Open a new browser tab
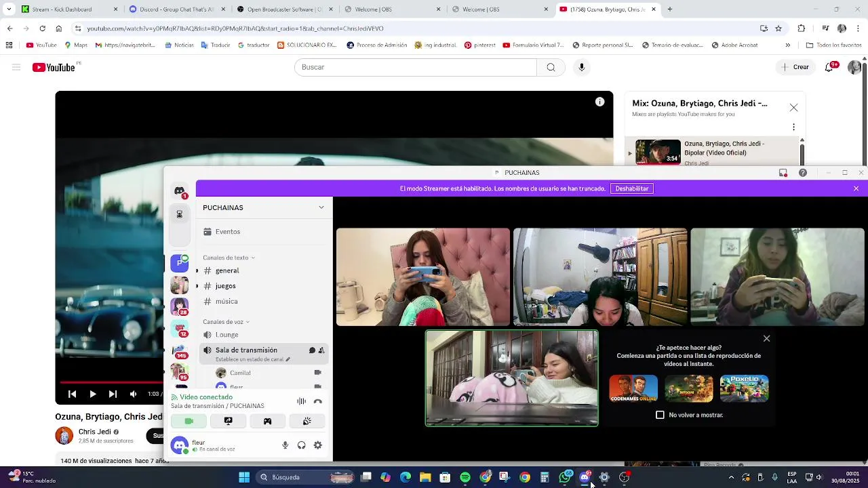 pyautogui.click(x=669, y=9)
